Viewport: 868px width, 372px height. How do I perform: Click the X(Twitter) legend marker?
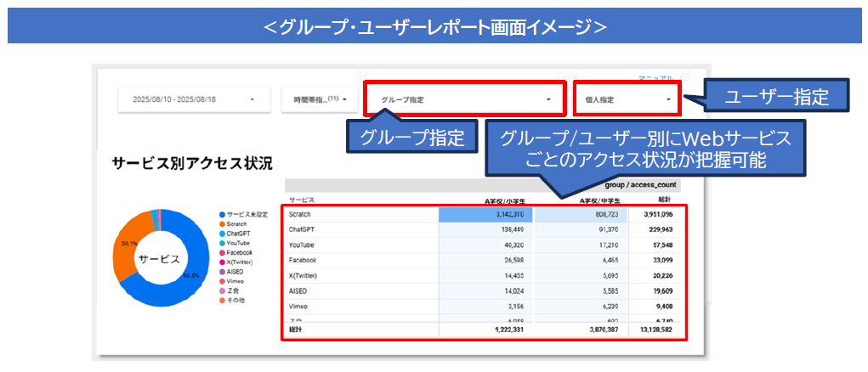coord(222,262)
